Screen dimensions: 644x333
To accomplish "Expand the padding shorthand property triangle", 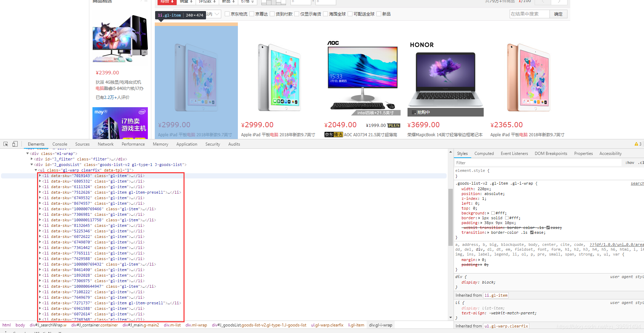I will (x=481, y=223).
